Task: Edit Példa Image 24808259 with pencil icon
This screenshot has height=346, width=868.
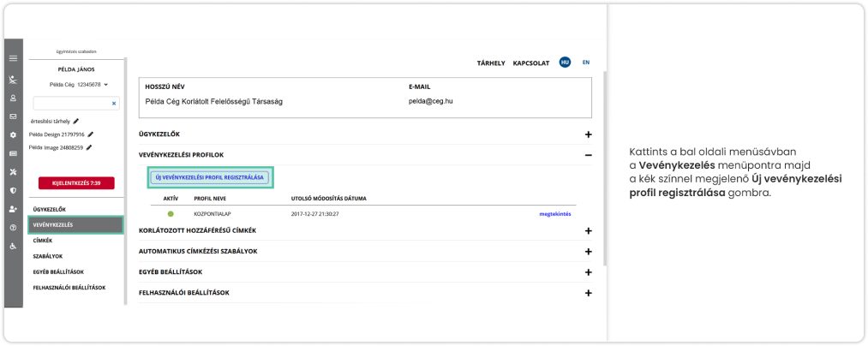Action: pos(91,147)
